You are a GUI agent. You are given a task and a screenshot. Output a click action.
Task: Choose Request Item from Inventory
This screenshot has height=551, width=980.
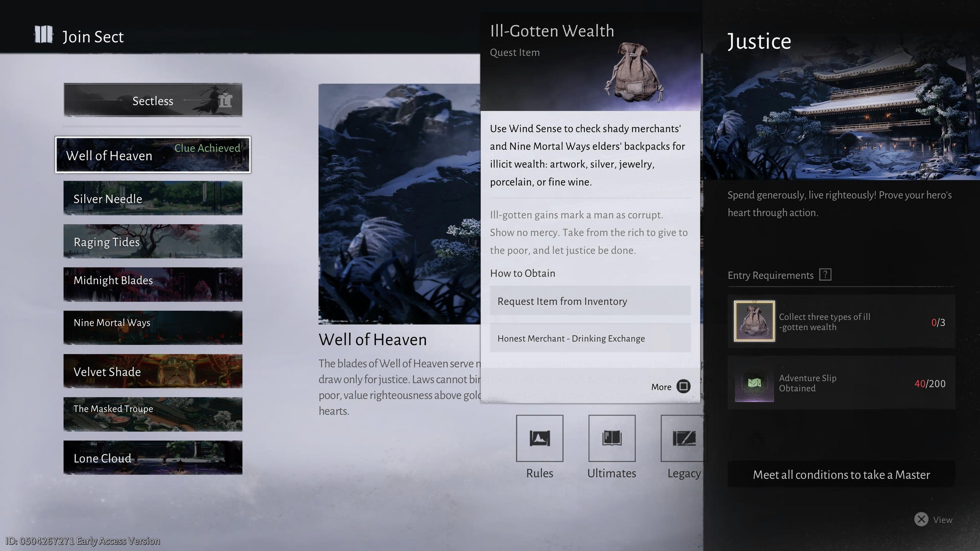[x=590, y=301]
